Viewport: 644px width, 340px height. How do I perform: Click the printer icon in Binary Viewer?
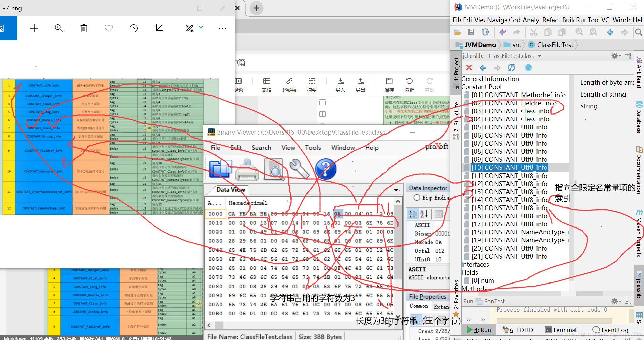(247, 169)
